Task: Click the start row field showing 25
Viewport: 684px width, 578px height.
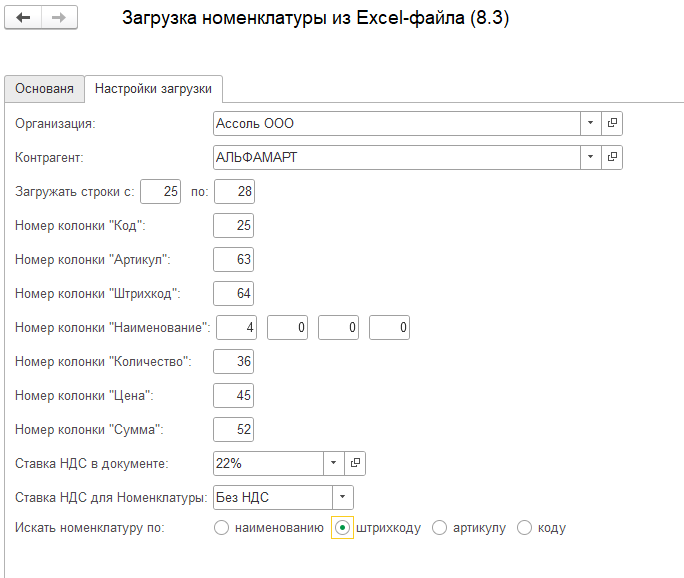Action: click(161, 192)
